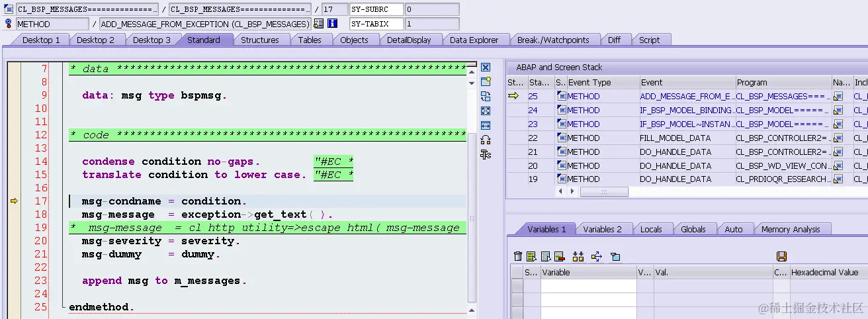Select the Script tab
This screenshot has height=319, width=868.
(649, 40)
